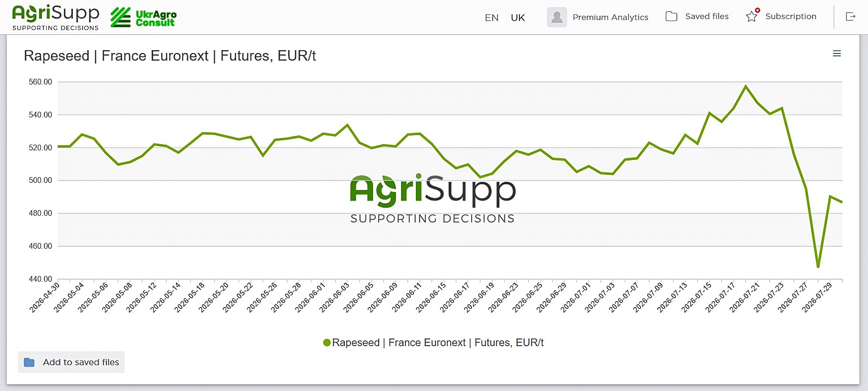Click the UkrAgroConsult logo

pos(144,18)
